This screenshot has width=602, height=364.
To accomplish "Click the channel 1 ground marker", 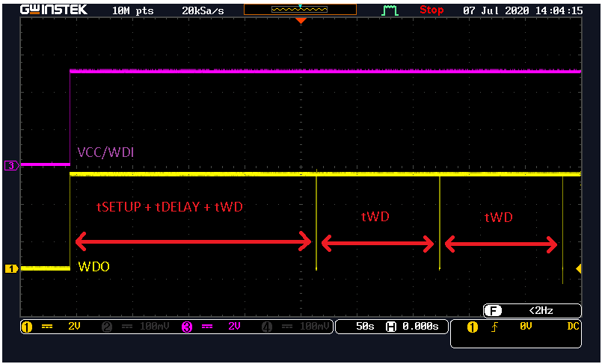I will click(x=11, y=269).
